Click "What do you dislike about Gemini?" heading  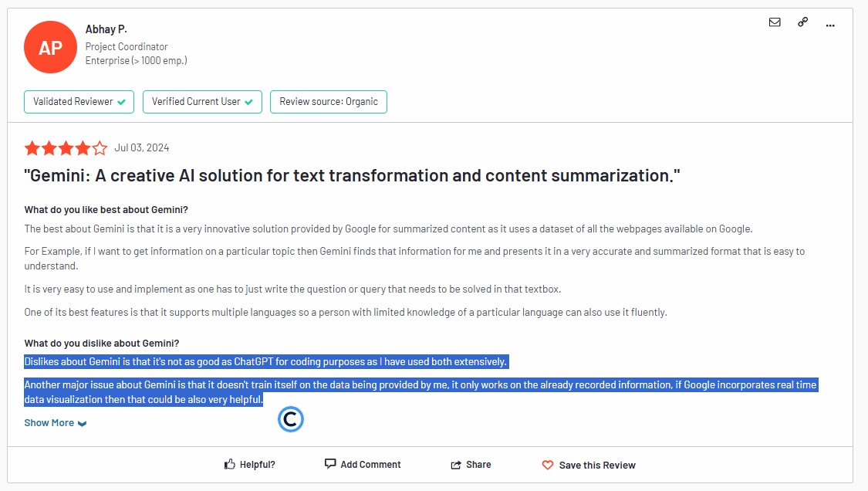click(x=102, y=343)
